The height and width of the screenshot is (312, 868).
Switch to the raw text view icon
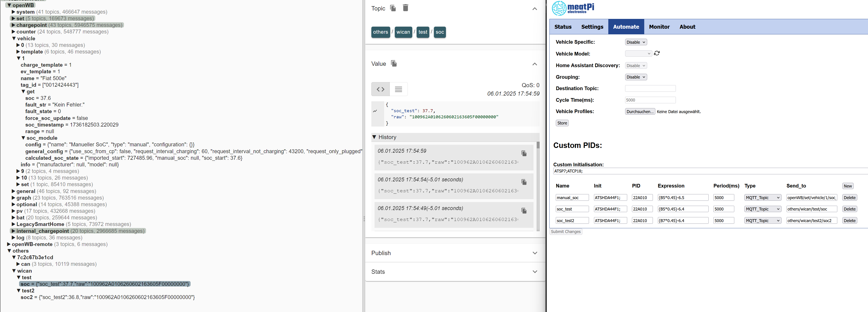398,89
